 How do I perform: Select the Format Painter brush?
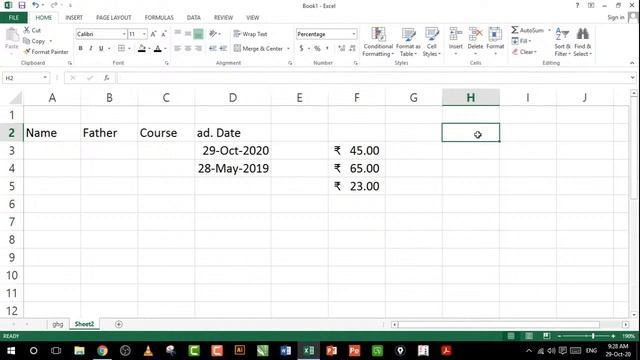click(x=27, y=52)
